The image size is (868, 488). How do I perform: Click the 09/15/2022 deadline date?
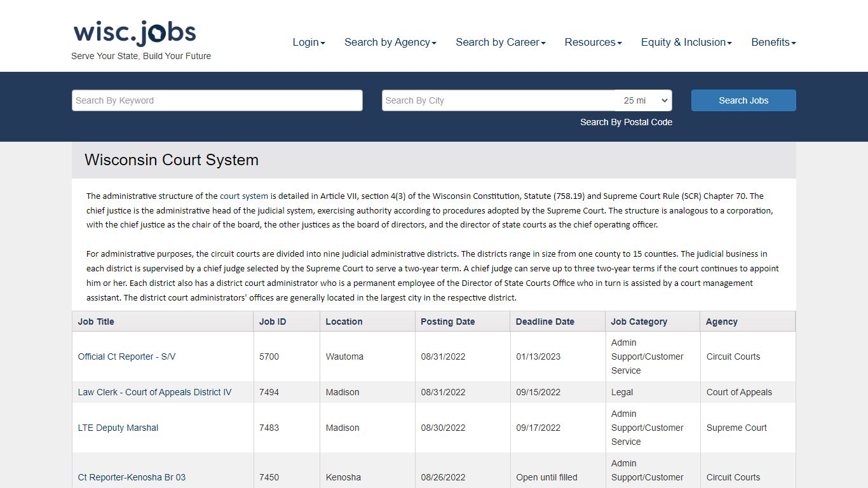pyautogui.click(x=538, y=392)
